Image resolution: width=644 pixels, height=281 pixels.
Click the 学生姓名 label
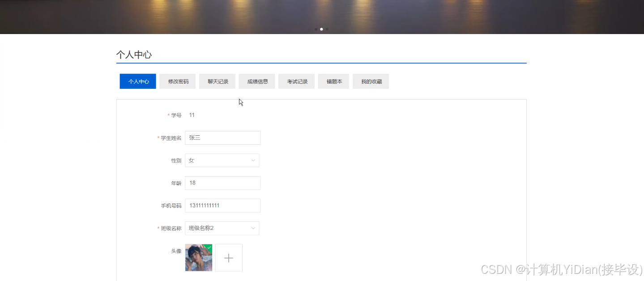coord(171,138)
